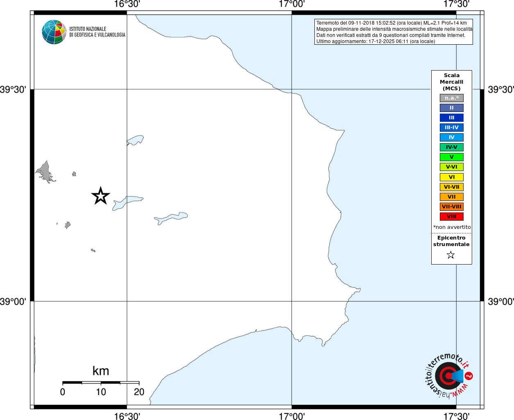Click the '10' mark on the scale bar
The height and width of the screenshot is (420, 514).
[x=101, y=392]
